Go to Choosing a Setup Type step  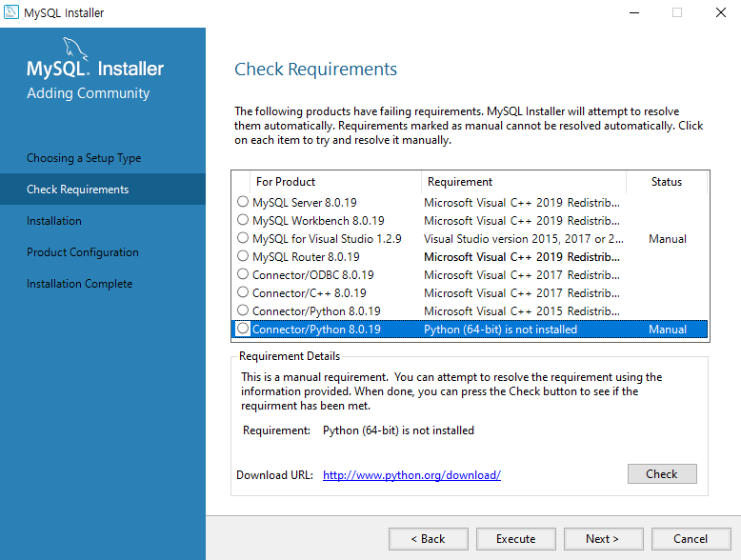point(84,158)
